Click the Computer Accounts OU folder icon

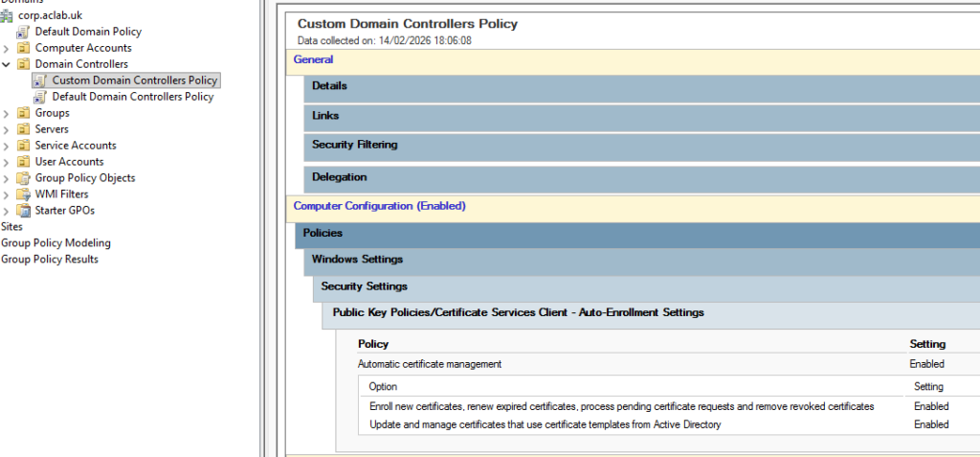tap(24, 48)
